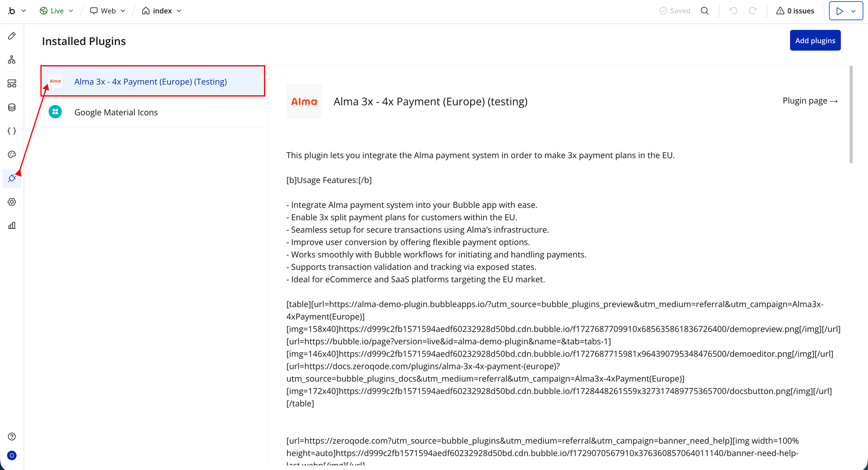The image size is (868, 470).
Task: Select the Google Material Icons plugin
Action: [116, 112]
